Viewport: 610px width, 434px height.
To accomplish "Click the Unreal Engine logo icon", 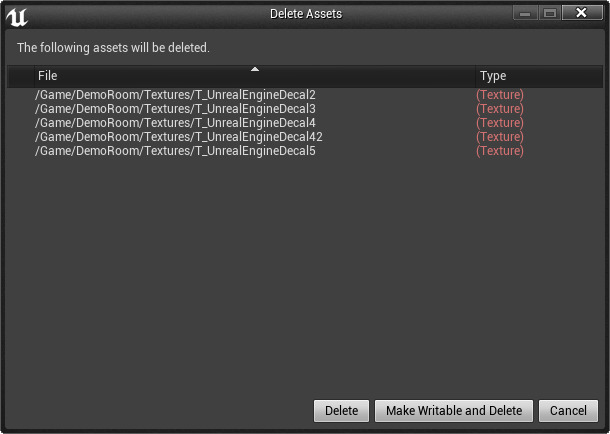I will click(17, 16).
